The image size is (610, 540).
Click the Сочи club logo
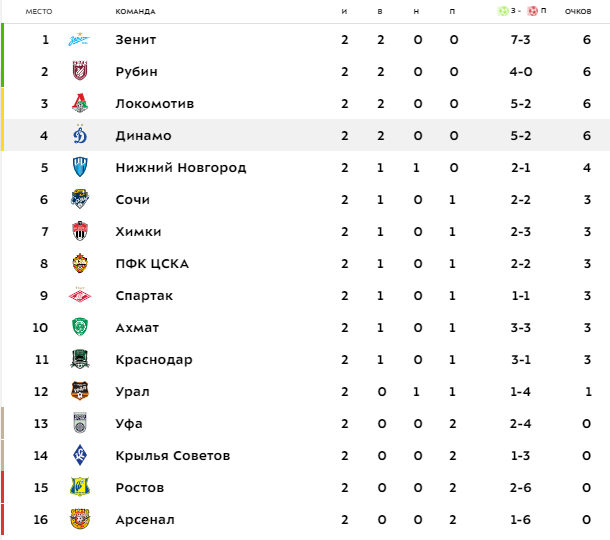coord(80,200)
